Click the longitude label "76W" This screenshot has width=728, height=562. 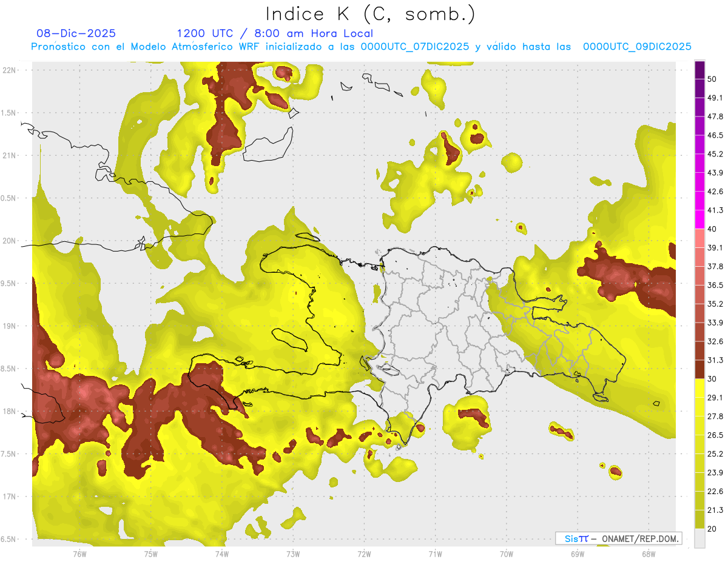[79, 553]
